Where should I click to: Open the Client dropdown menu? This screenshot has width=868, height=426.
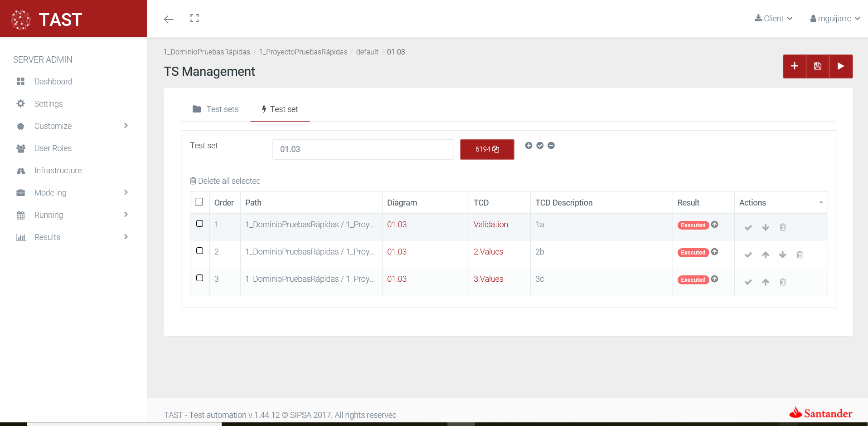pos(773,19)
